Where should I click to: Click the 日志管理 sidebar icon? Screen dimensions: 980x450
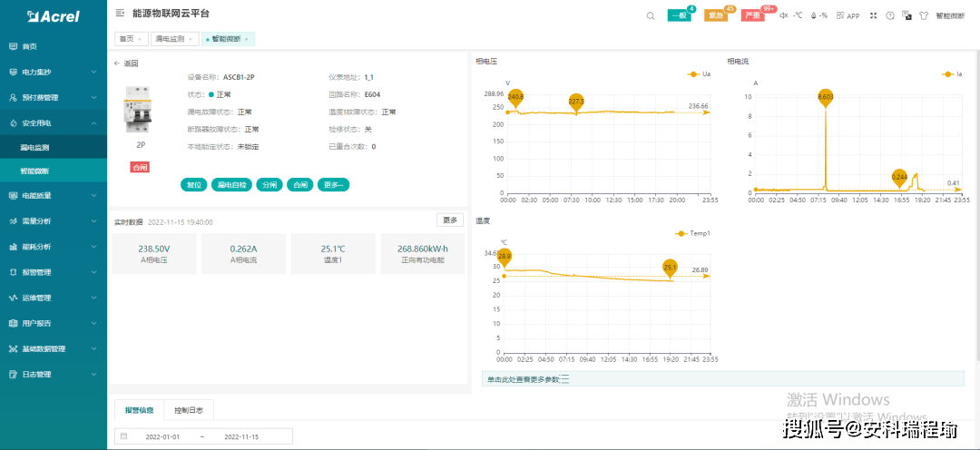(13, 375)
